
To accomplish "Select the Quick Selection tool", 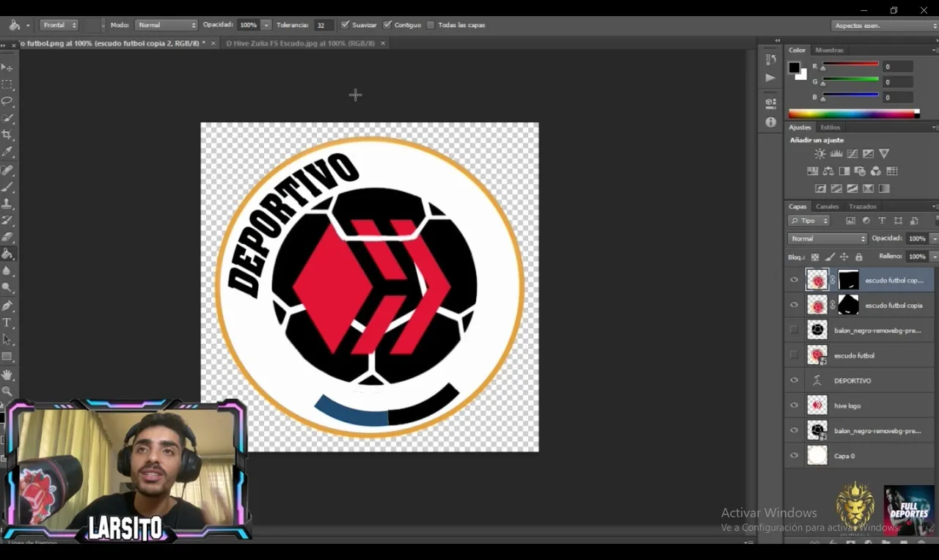I will 7,118.
